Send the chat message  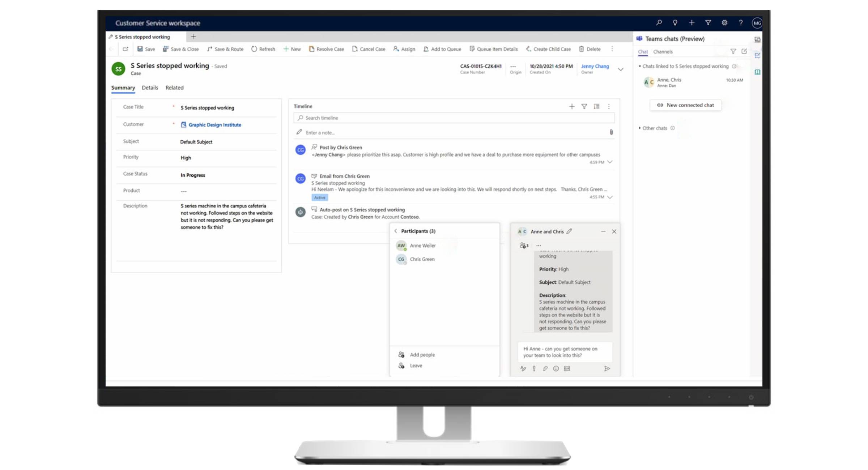(x=607, y=368)
